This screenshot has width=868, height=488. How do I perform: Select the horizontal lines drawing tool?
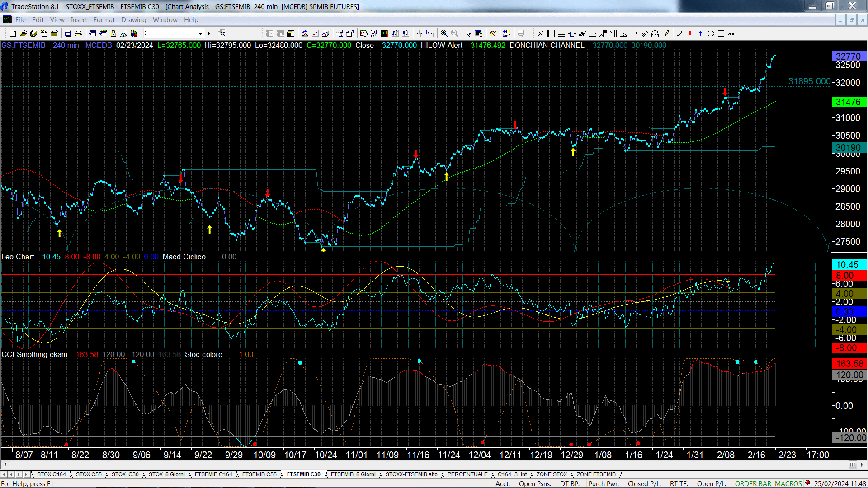[x=561, y=33]
